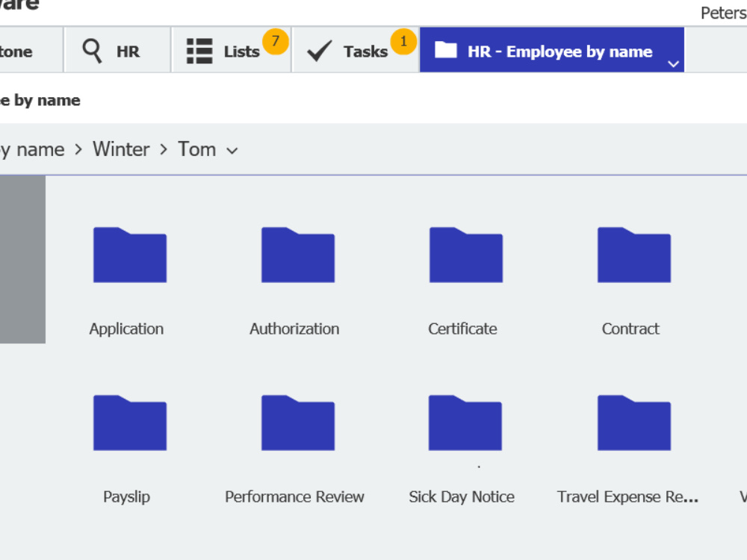Image resolution: width=747 pixels, height=560 pixels.
Task: Select the HR - Employee by name tab
Action: click(552, 50)
